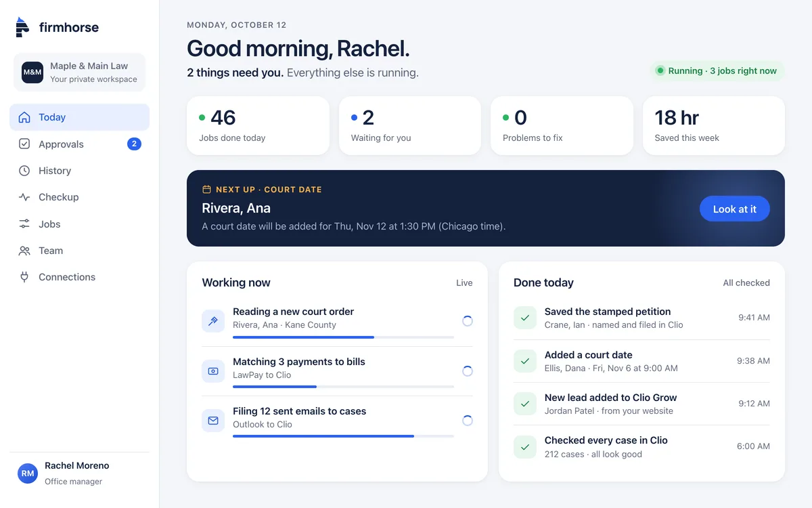Click the payment icon for matching payments
This screenshot has width=812, height=508.
213,371
